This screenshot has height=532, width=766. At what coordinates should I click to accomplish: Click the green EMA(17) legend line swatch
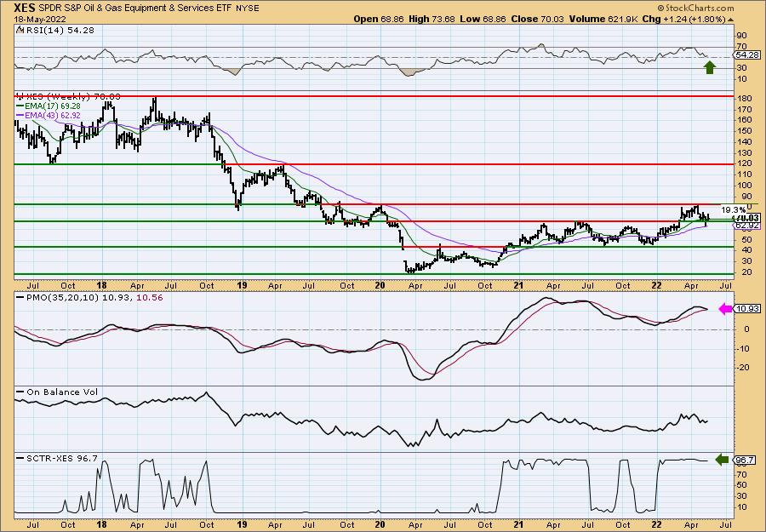click(x=20, y=106)
